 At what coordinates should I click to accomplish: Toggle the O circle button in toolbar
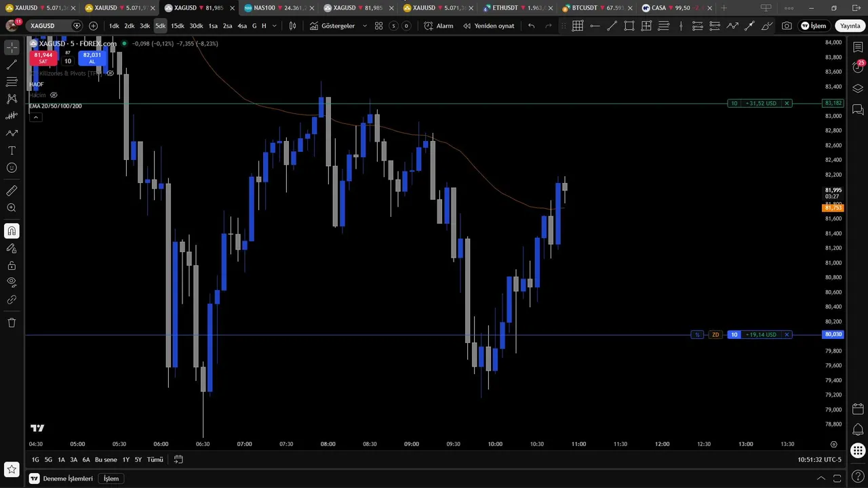(x=406, y=26)
